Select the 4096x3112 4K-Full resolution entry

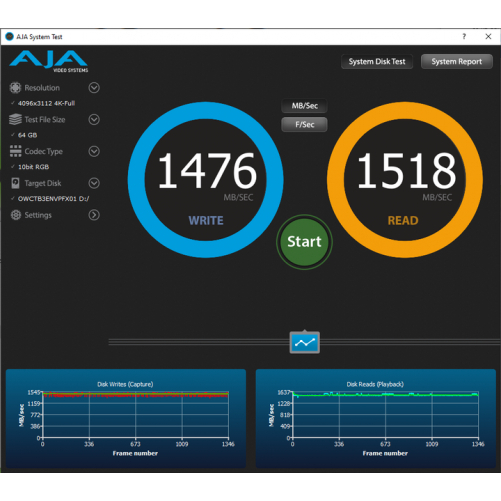click(x=46, y=103)
